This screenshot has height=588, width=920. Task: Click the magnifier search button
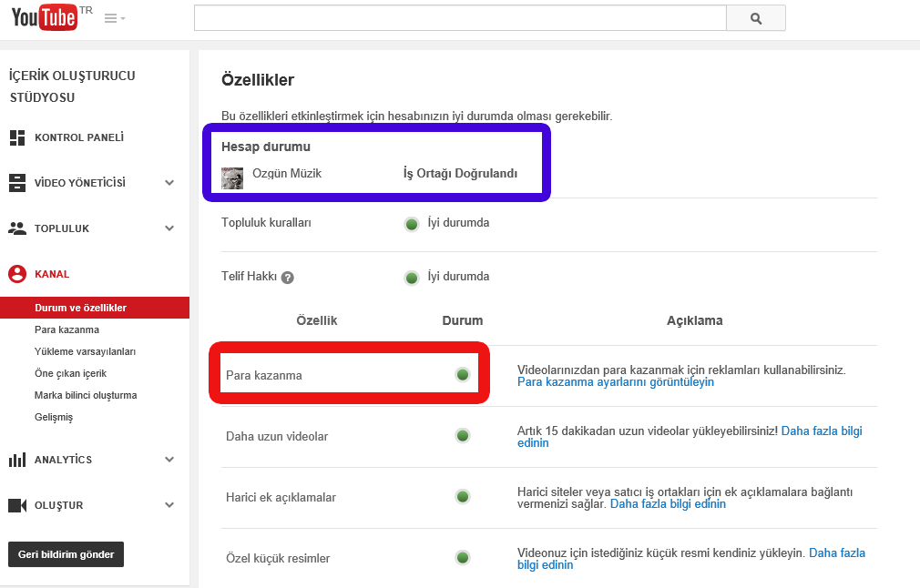[756, 18]
